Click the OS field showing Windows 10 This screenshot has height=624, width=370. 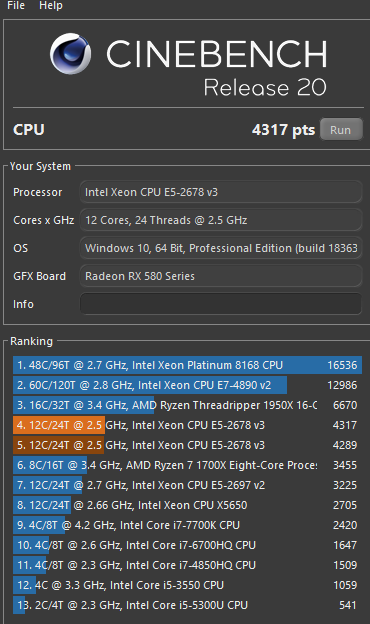point(221,248)
